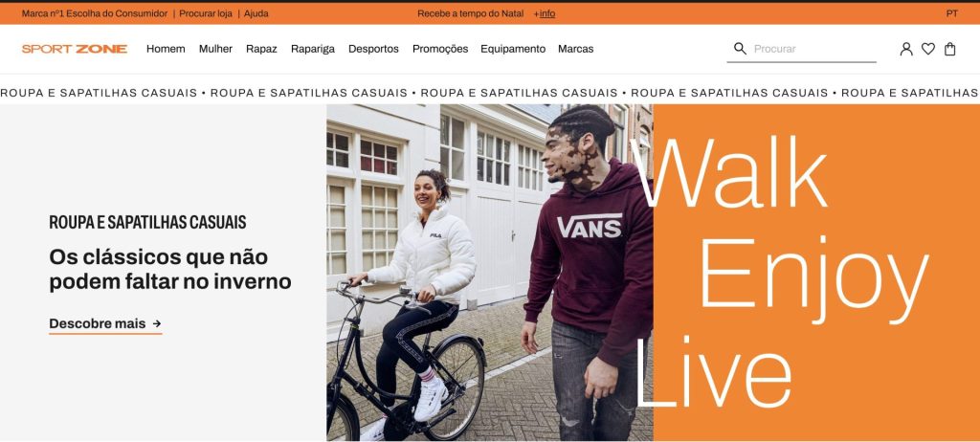Open the Ajuda link

point(256,13)
